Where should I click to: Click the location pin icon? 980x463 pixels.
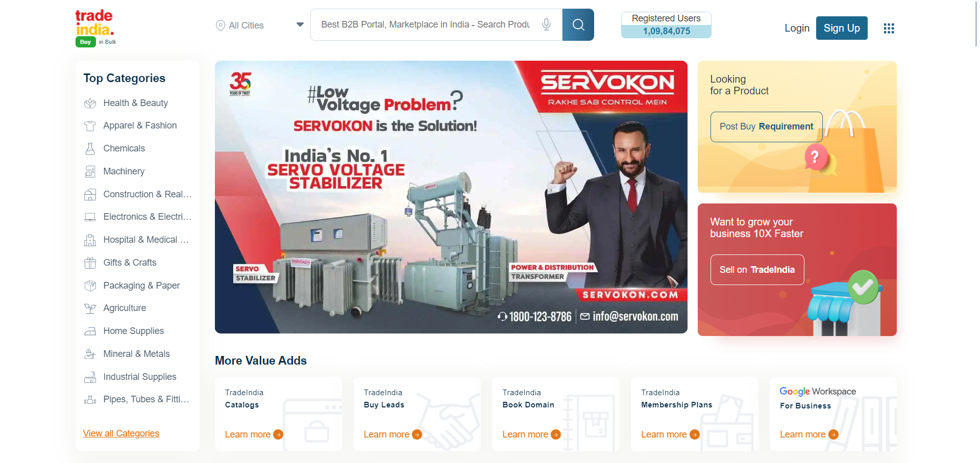coord(220,25)
